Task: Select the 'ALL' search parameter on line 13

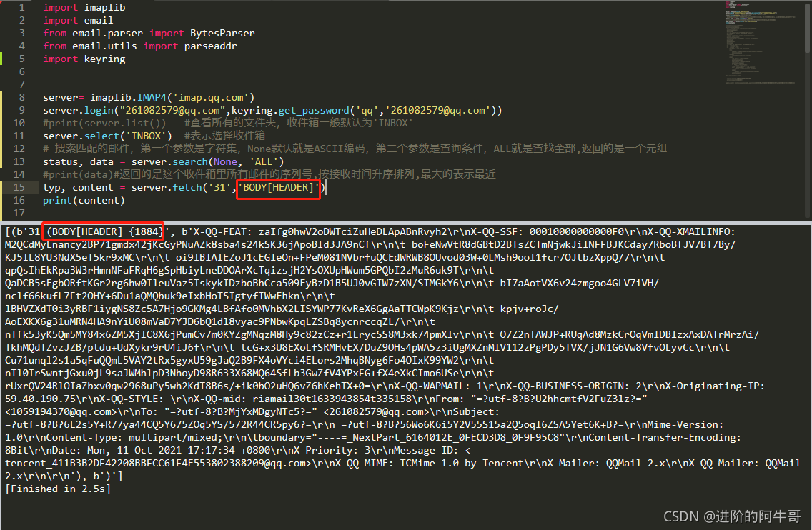Action: [x=263, y=161]
